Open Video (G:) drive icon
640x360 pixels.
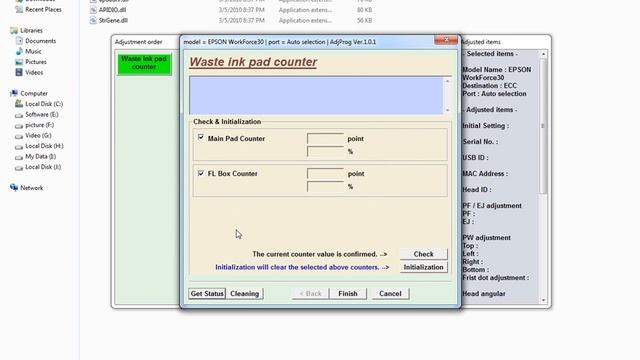click(x=19, y=136)
